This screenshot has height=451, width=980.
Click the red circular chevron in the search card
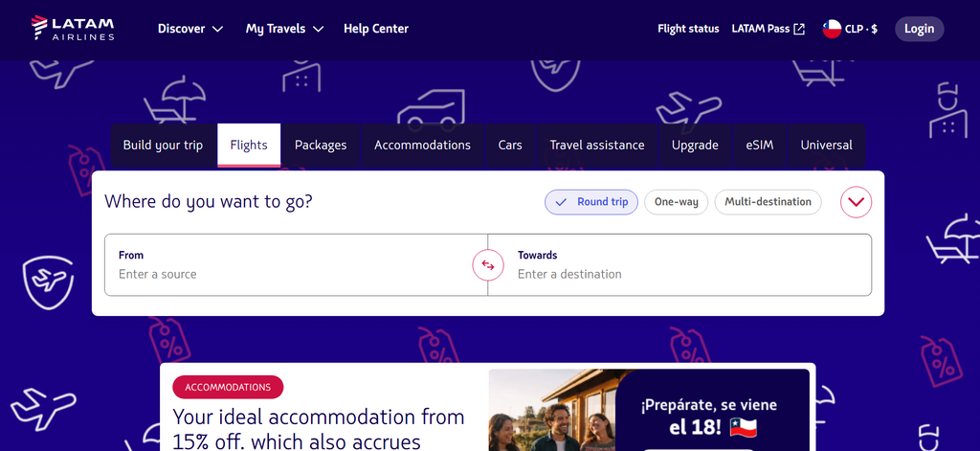[856, 202]
